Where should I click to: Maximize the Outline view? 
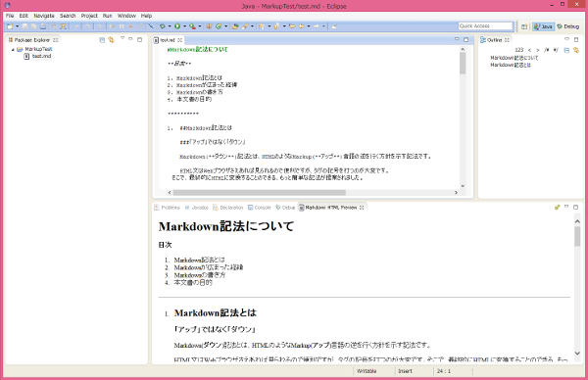pyautogui.click(x=576, y=39)
